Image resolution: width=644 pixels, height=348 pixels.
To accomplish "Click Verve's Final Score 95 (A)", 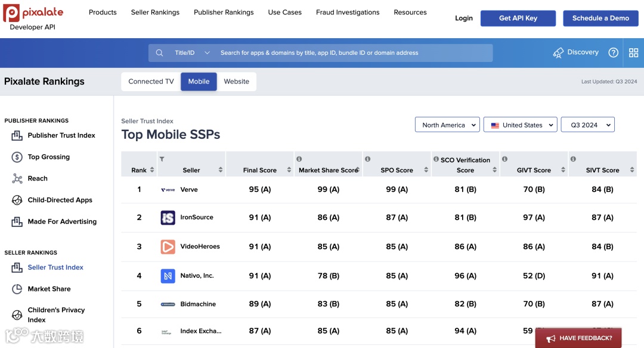I will (x=260, y=189).
